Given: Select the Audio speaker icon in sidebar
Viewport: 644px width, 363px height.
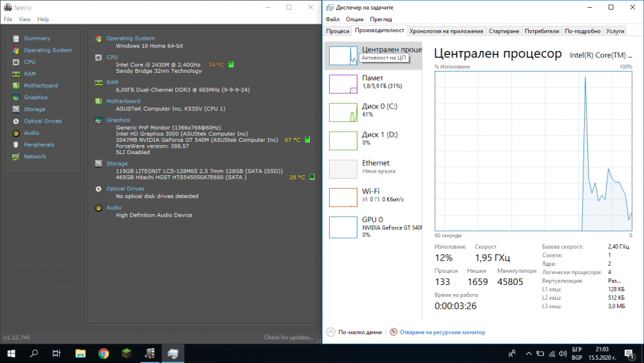Looking at the screenshot, I should (x=15, y=133).
